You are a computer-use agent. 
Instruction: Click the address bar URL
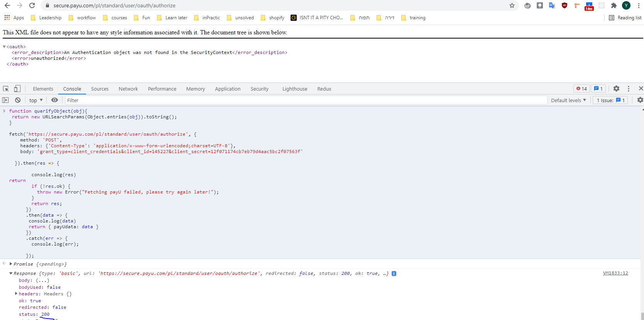(114, 5)
